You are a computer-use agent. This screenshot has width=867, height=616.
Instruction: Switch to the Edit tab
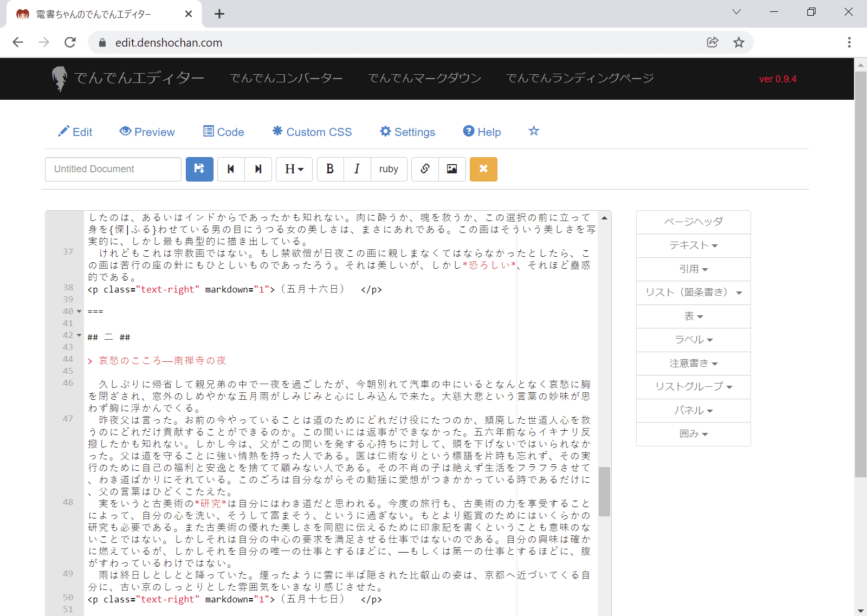pos(75,132)
